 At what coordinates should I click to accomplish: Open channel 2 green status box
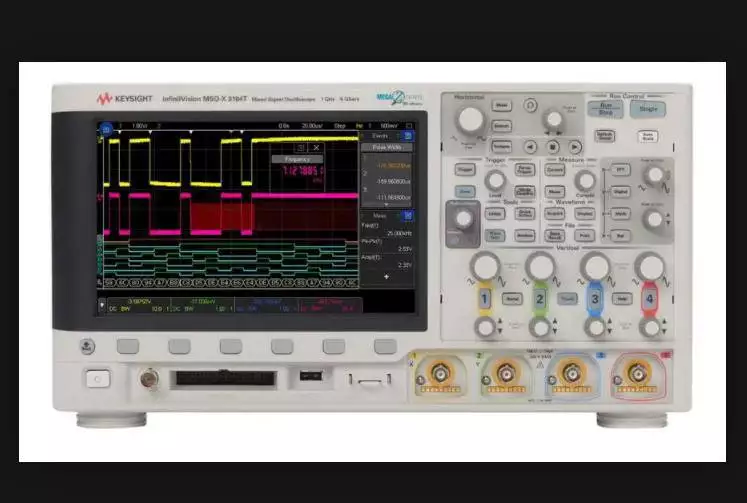click(x=202, y=305)
